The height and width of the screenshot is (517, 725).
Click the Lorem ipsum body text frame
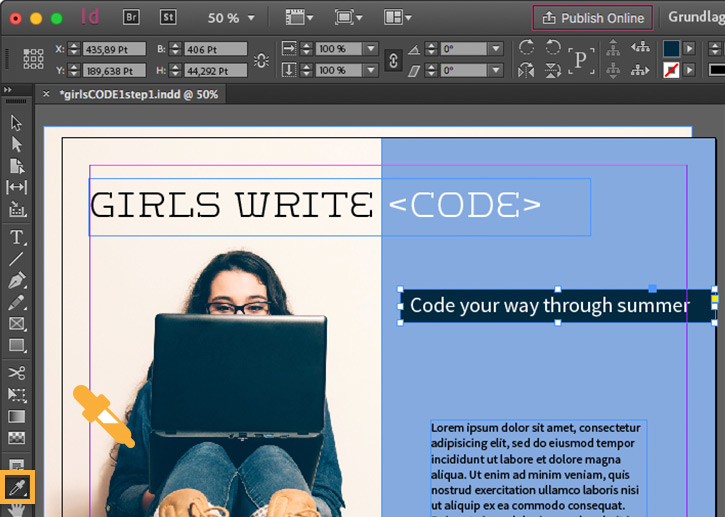538,467
